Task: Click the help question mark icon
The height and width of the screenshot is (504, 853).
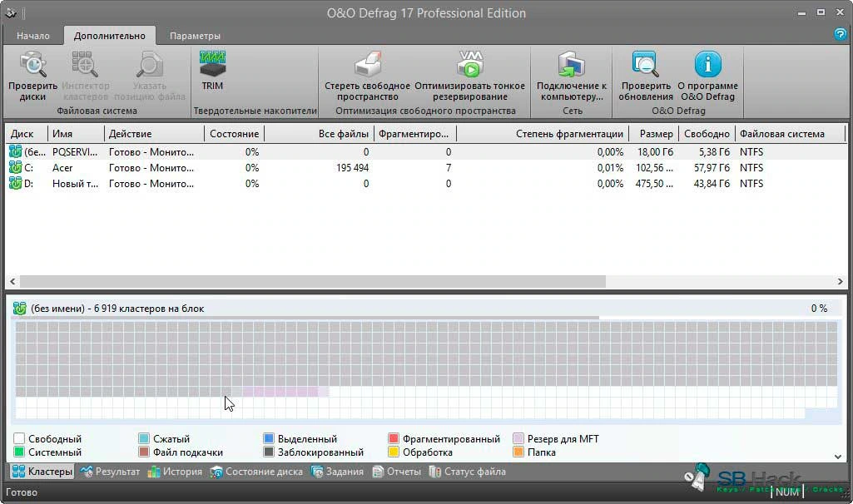Action: [x=840, y=34]
